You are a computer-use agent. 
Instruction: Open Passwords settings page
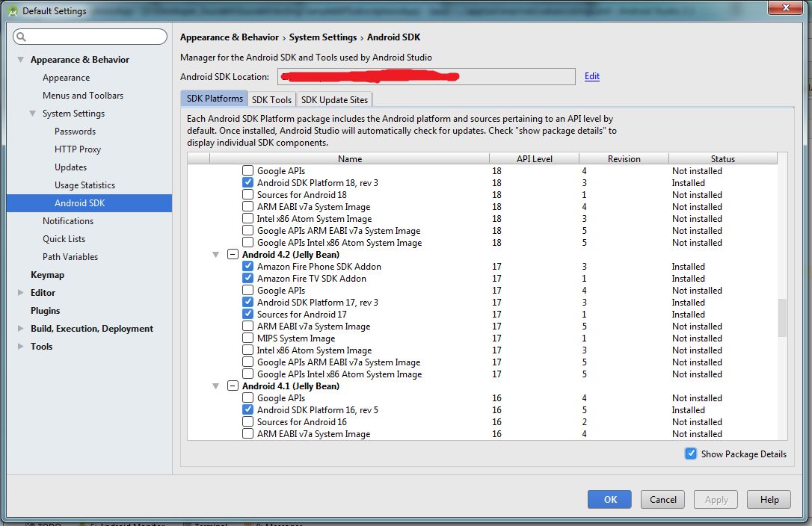[75, 131]
